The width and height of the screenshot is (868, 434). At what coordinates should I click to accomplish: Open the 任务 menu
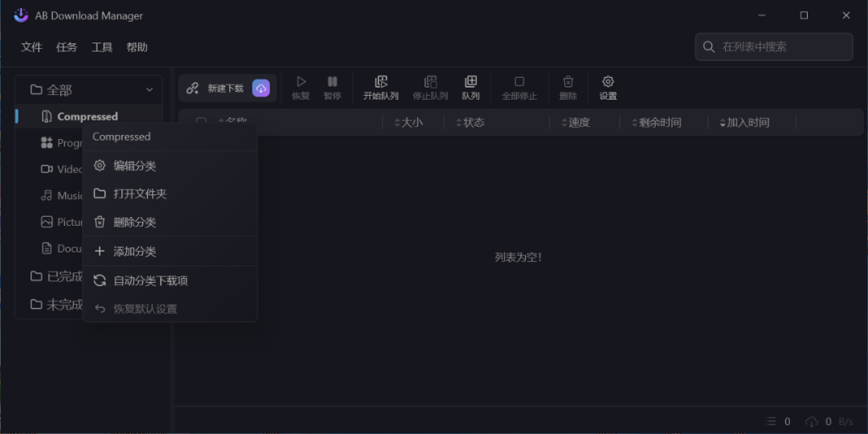[x=67, y=47]
